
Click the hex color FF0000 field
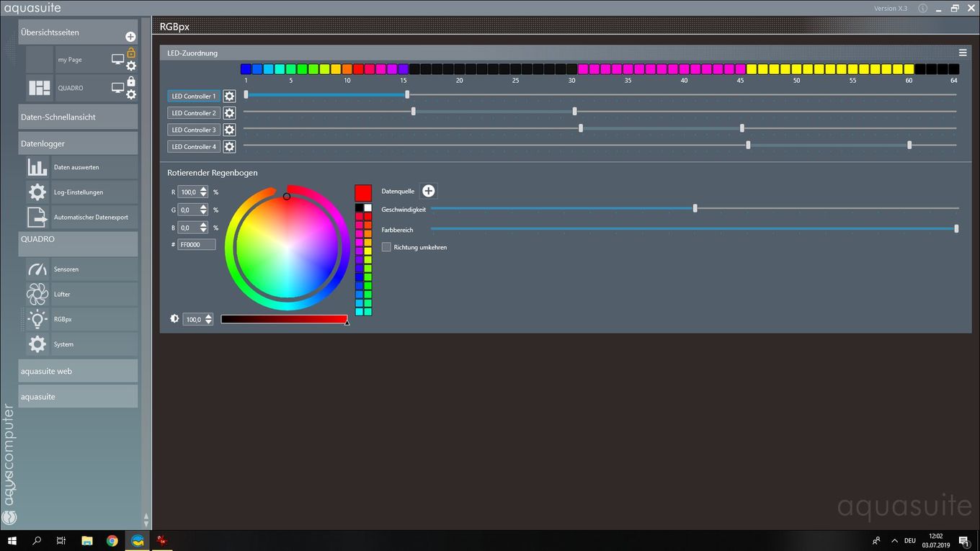click(197, 245)
